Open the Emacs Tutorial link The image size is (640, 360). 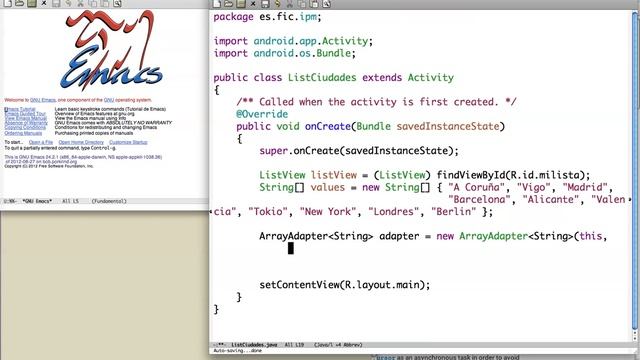[20, 109]
